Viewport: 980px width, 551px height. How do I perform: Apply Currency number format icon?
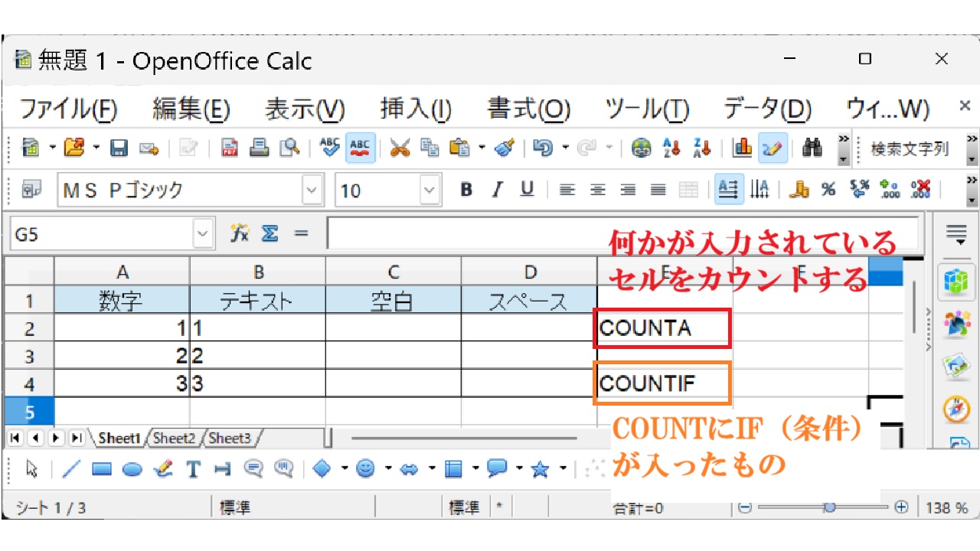pyautogui.click(x=801, y=190)
